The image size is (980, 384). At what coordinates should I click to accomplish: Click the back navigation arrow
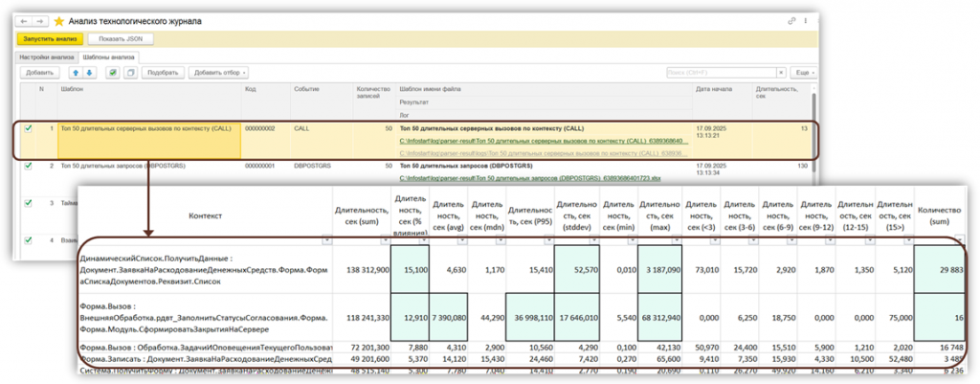tap(24, 20)
